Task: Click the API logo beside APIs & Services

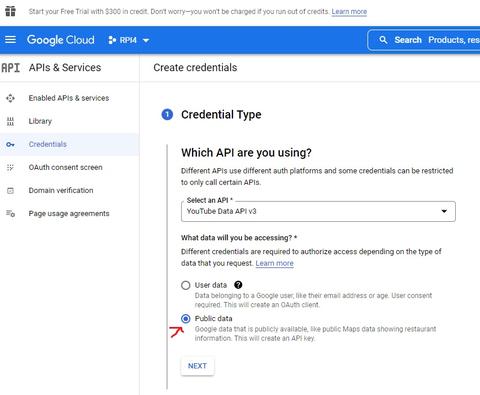Action: 11,68
